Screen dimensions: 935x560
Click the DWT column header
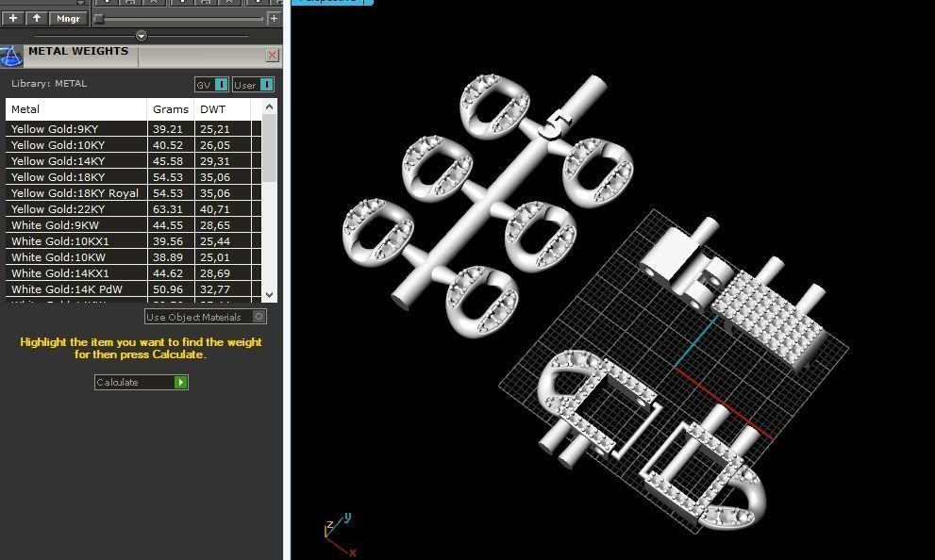pos(223,109)
